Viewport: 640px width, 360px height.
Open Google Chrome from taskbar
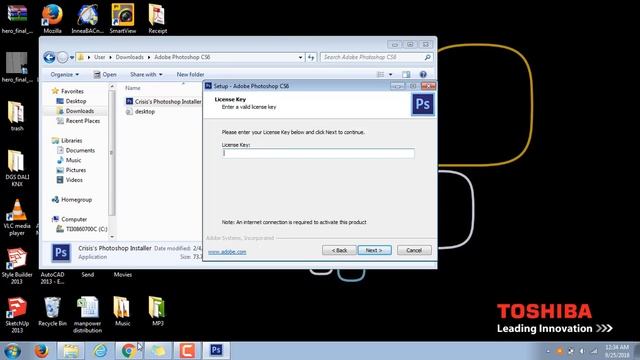(x=129, y=351)
